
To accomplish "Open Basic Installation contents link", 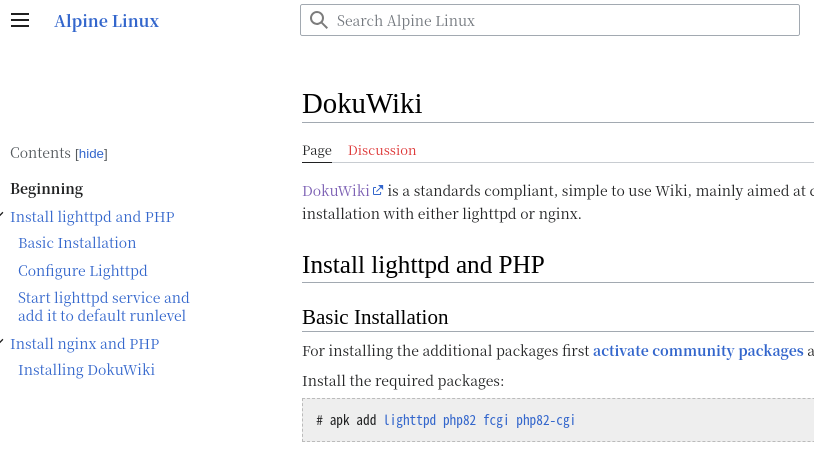I will pyautogui.click(x=77, y=243).
